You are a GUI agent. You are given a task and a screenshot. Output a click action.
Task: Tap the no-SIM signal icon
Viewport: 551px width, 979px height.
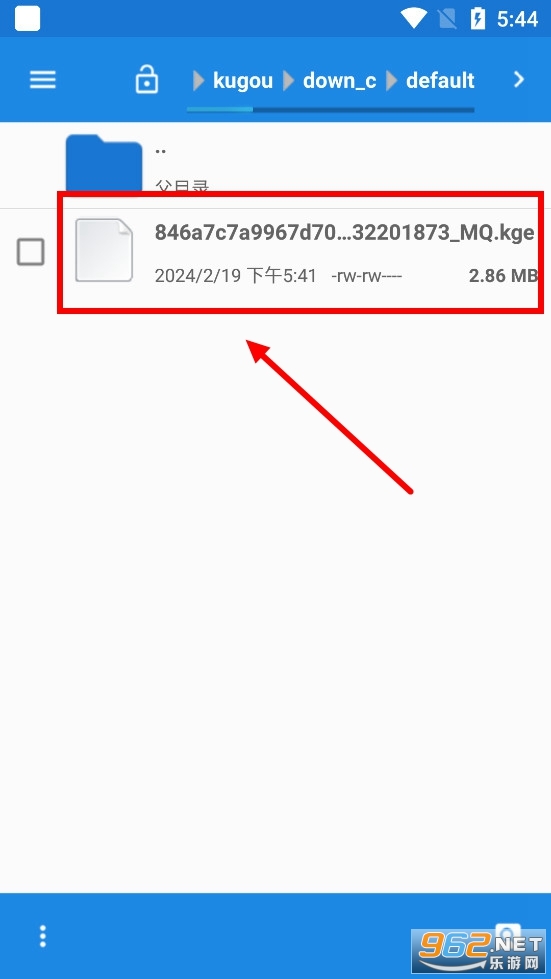[447, 19]
